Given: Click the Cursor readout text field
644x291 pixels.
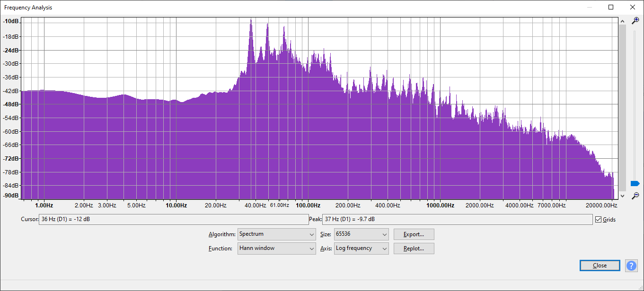Looking at the screenshot, I should coord(173,219).
